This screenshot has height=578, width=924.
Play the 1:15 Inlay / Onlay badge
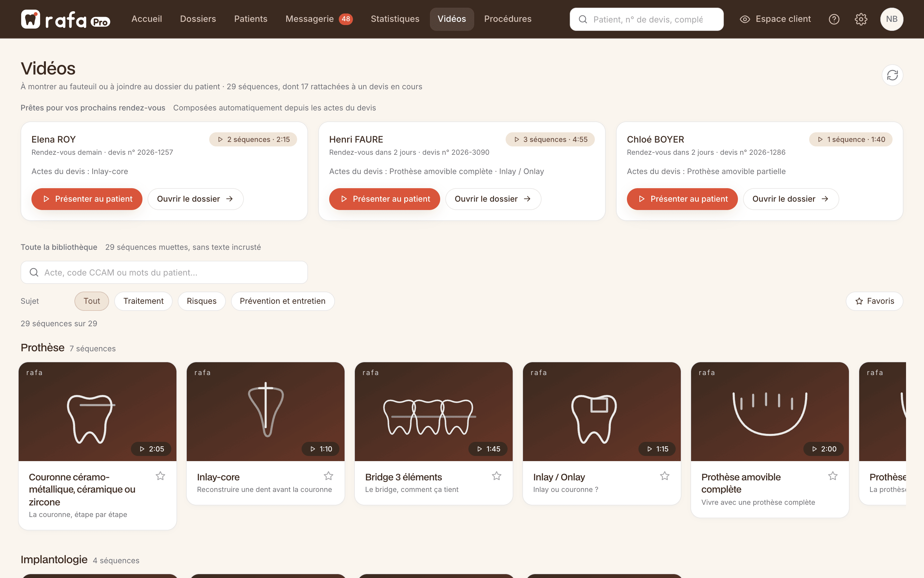pos(657,449)
